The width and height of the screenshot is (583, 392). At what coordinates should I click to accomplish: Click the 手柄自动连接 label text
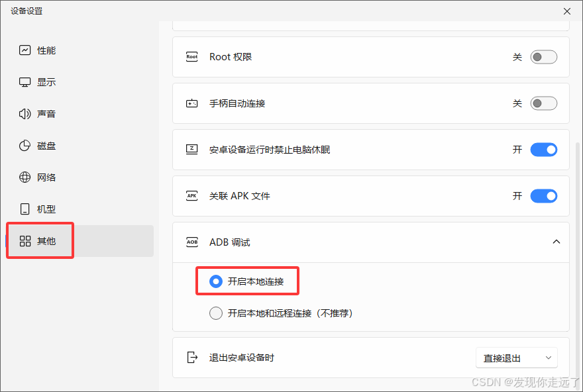(237, 103)
